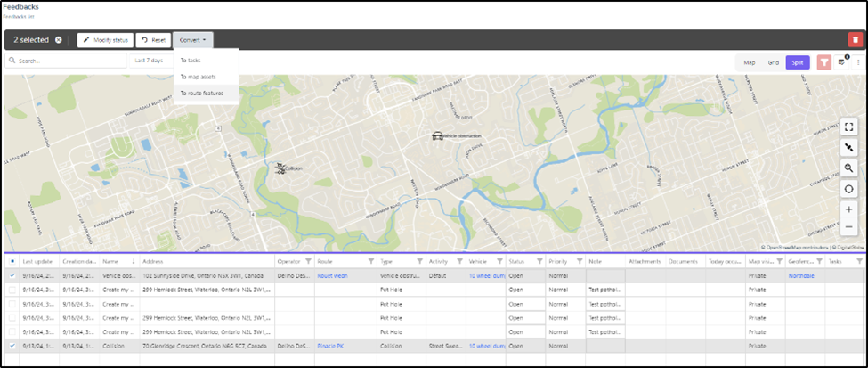Open the OpenStreetMap contributors attribution link

(797, 248)
